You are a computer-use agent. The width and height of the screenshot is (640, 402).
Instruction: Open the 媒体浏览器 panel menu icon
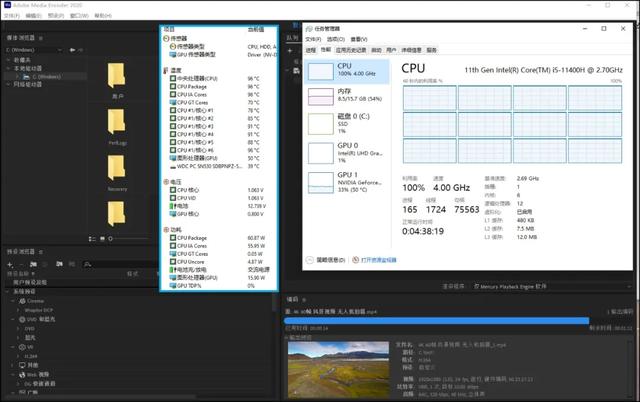(40, 38)
